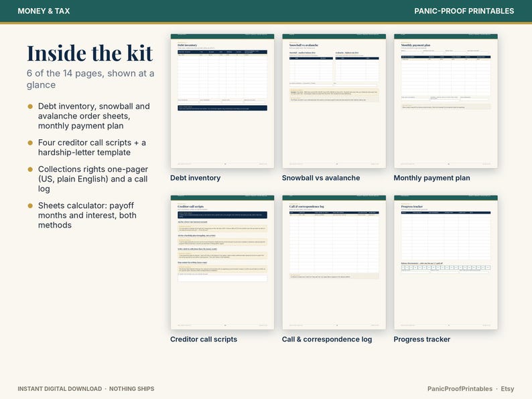Open the Call & correspondence log thumbnail
Screen dimensions: 532x399
334,262
